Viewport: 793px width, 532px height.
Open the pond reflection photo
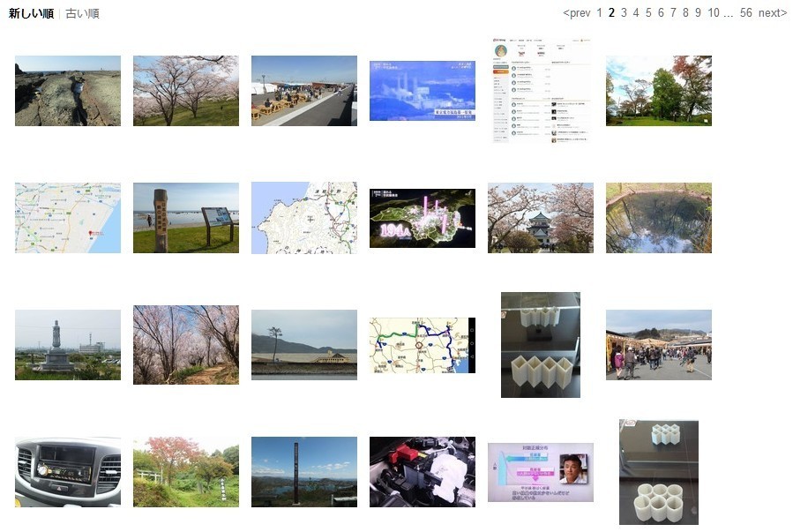tap(659, 218)
